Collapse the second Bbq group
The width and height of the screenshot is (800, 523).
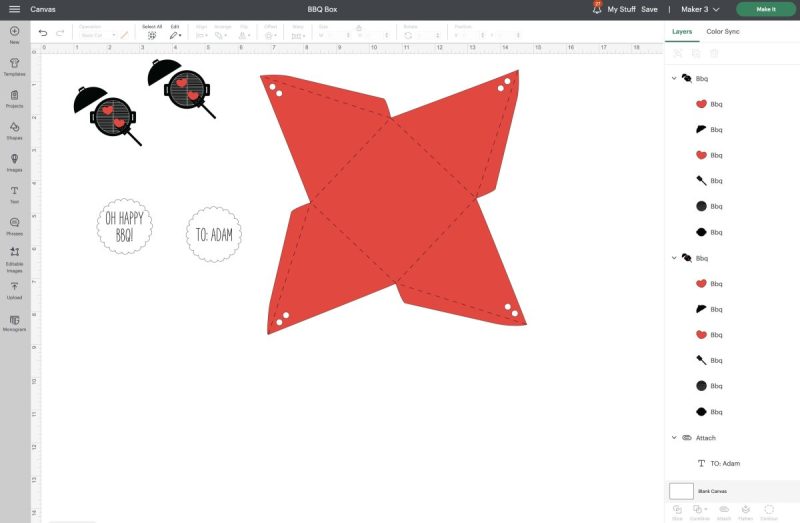click(x=674, y=258)
